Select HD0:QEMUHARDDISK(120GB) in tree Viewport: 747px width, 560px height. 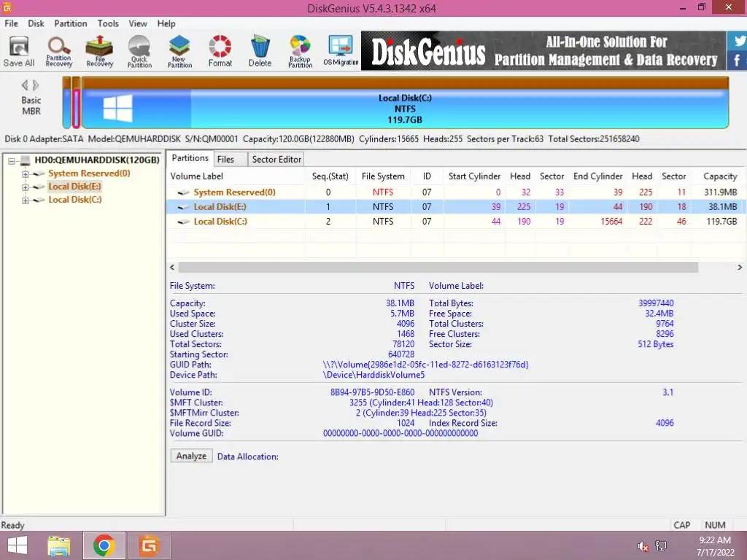[97, 160]
